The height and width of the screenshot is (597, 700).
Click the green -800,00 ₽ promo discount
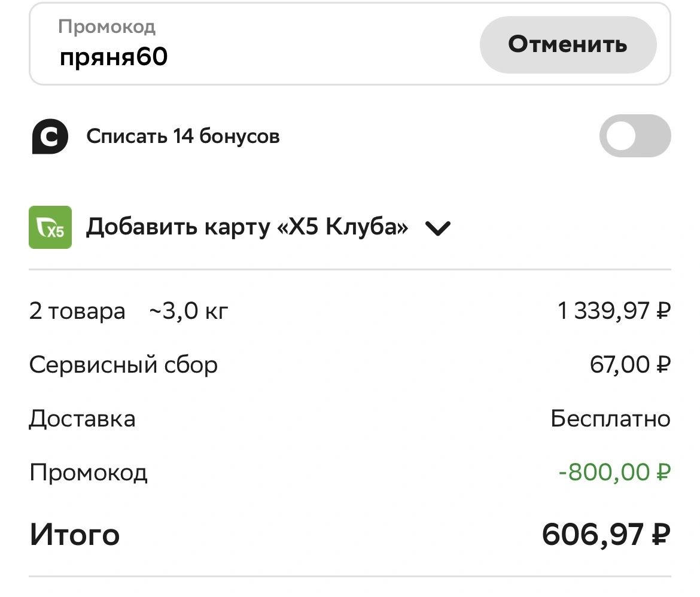614,473
